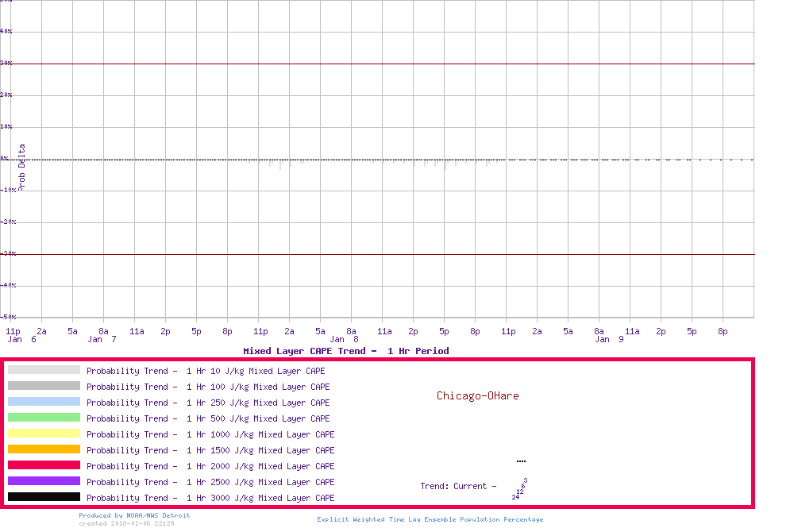Click the 'Produced by NOAA/NWS Detroit' text
The image size is (794, 532).
coord(134,515)
